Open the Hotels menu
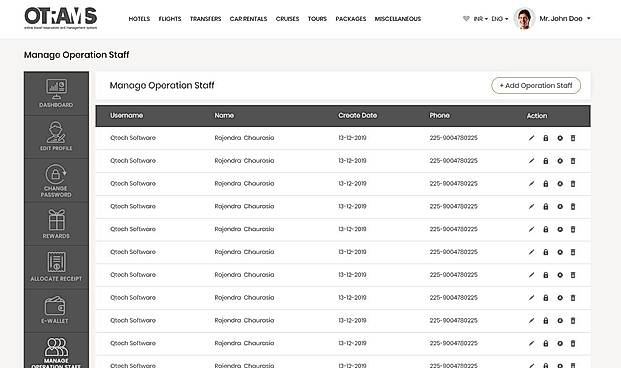 pos(139,19)
